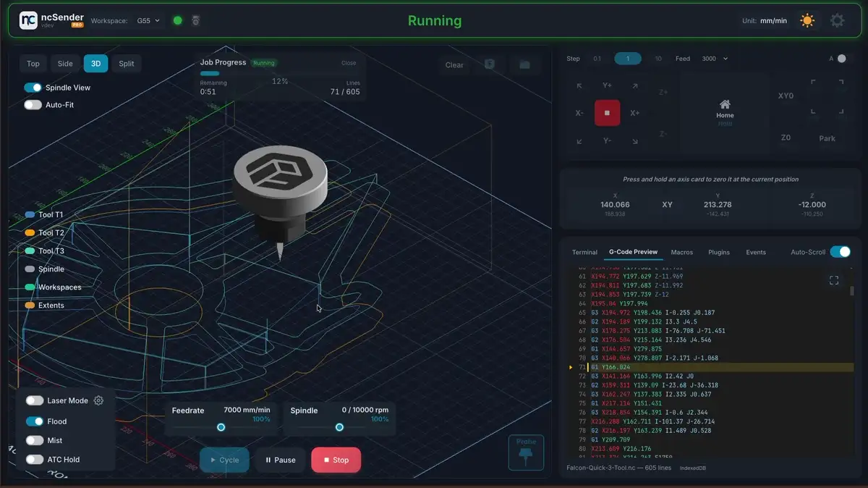Open the Plugins tab
The image size is (868, 488).
tap(719, 252)
